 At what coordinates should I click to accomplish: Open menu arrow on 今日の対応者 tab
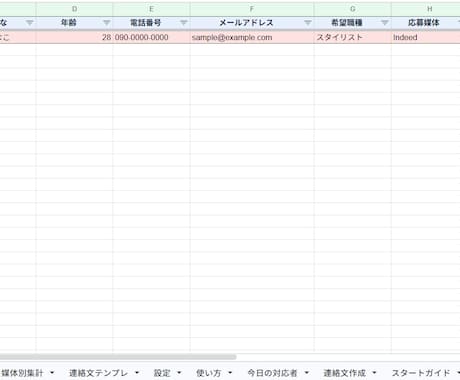[x=306, y=373]
